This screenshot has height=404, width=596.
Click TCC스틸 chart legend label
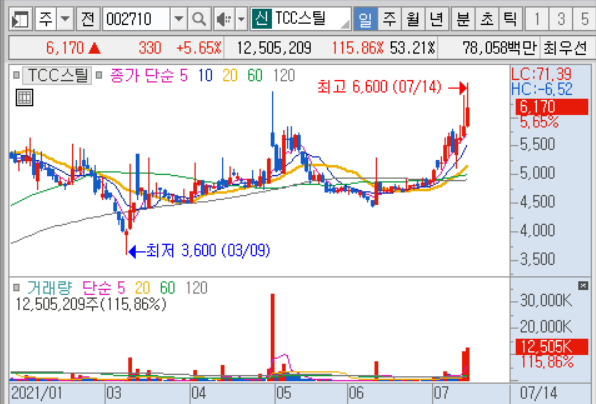click(x=57, y=75)
